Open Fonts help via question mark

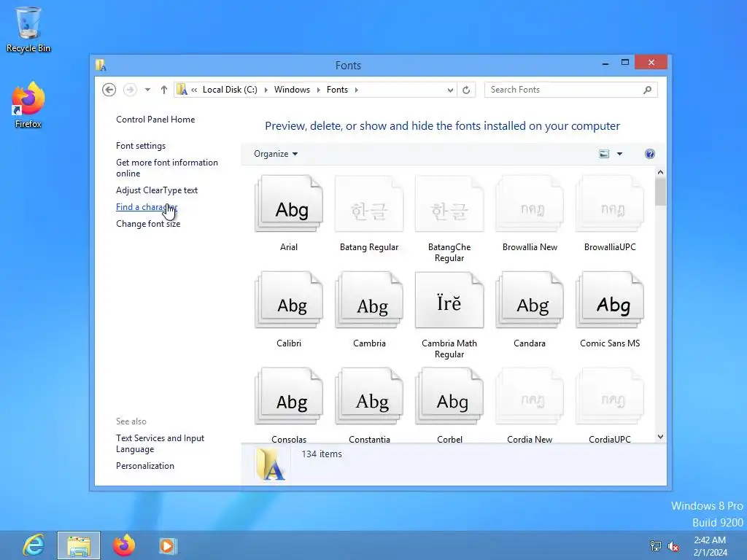(650, 154)
